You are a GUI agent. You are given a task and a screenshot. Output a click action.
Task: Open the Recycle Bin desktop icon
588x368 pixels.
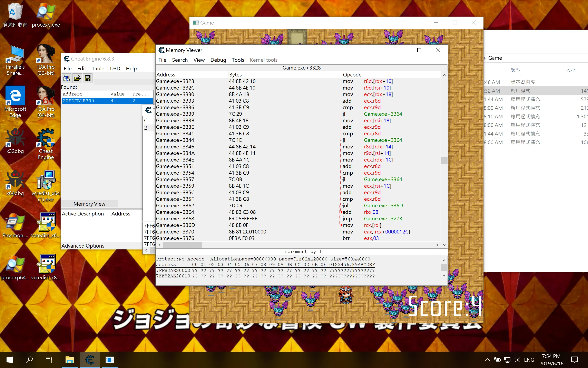point(15,15)
